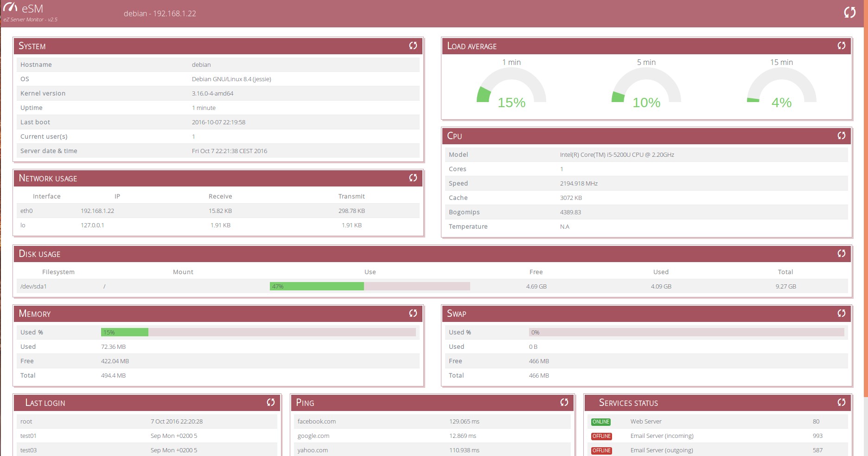Screen dimensions: 868x456
Task: Reload the Last Login panel
Action: tap(270, 402)
